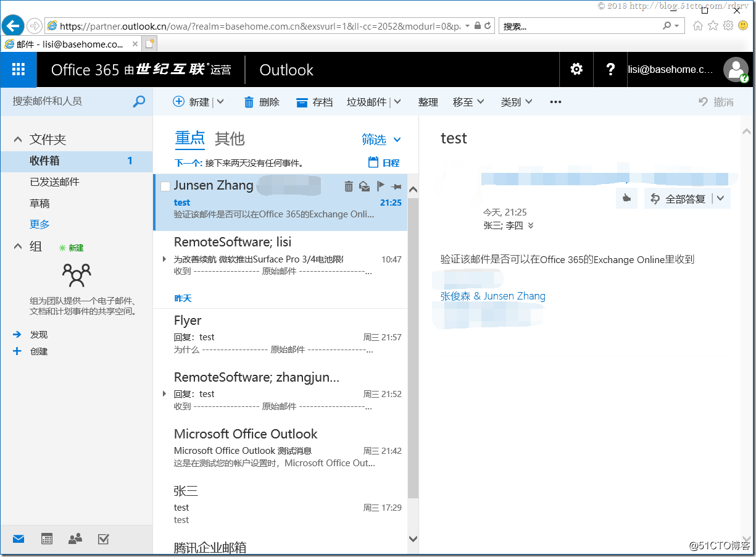Open the Flyer reply test message

(x=280, y=336)
